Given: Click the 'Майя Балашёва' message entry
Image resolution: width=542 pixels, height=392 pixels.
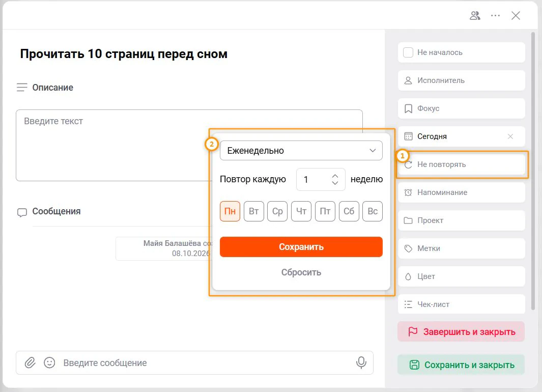Looking at the screenshot, I should (x=164, y=248).
